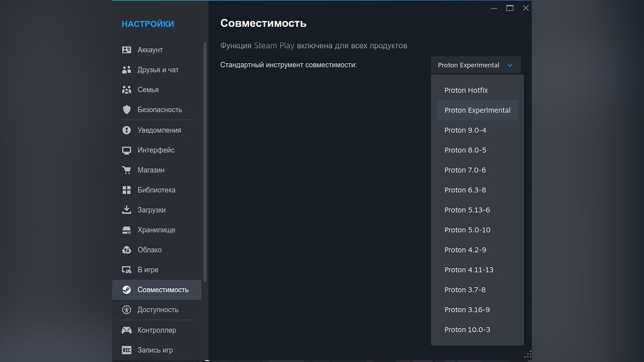This screenshot has height=362, width=644.
Task: Open the Облако settings page
Action: click(x=149, y=250)
